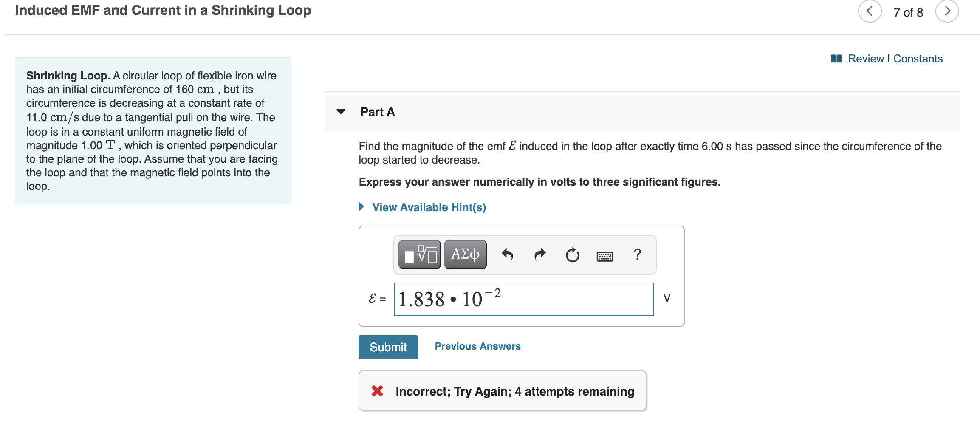The width and height of the screenshot is (980, 424).
Task: Open Previous Answers
Action: coord(477,346)
